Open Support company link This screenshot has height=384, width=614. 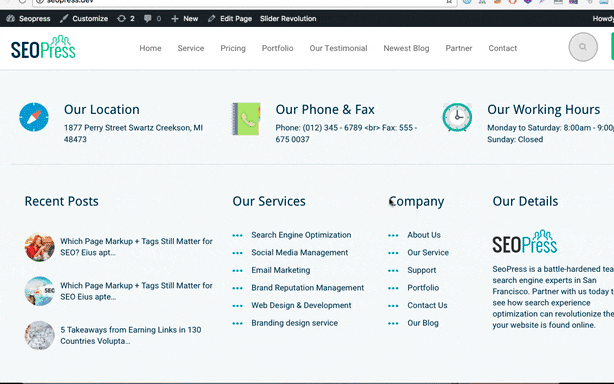point(422,270)
